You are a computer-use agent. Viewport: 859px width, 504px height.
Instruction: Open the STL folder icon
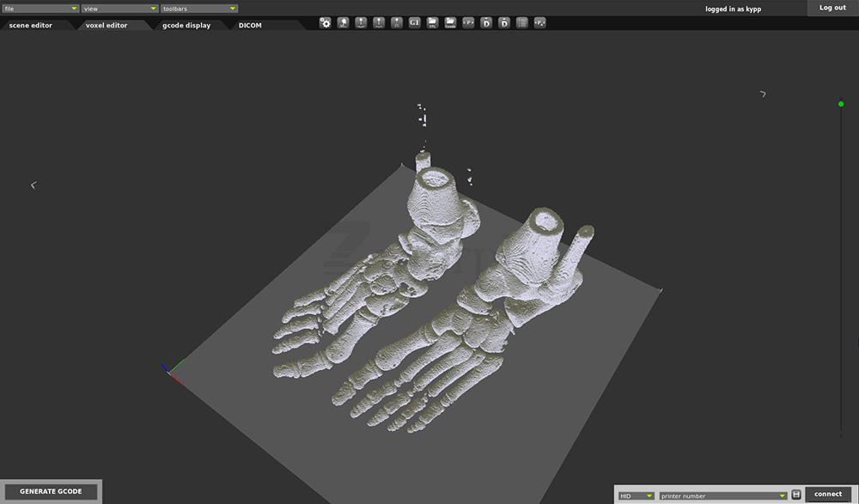pyautogui.click(x=433, y=23)
